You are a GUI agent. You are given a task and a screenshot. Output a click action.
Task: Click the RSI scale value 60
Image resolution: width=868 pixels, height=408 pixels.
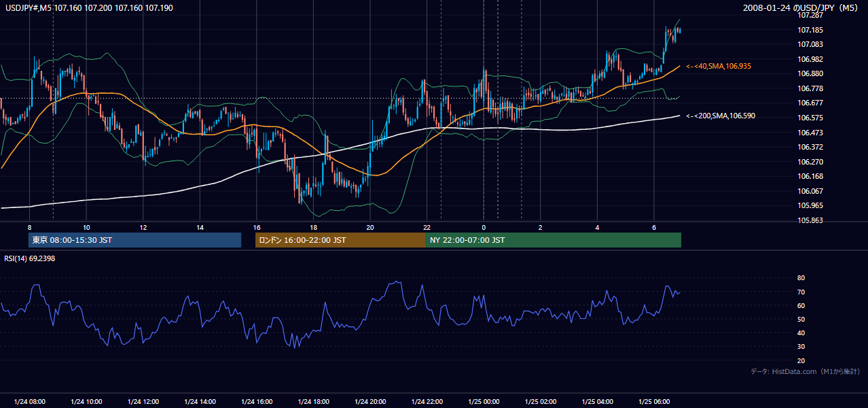pyautogui.click(x=801, y=305)
